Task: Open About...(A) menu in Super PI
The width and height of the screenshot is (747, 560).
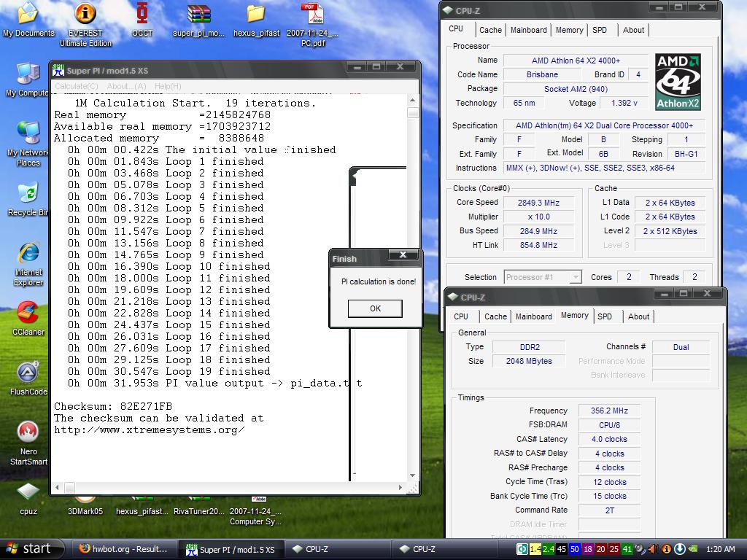Action: [x=126, y=86]
